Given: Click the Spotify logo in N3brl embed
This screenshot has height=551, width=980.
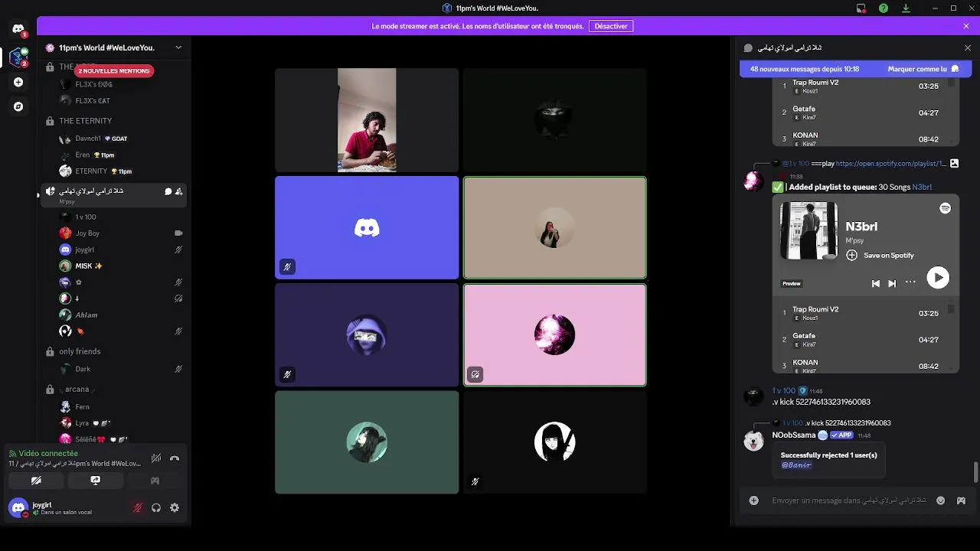Looking at the screenshot, I should tap(945, 208).
